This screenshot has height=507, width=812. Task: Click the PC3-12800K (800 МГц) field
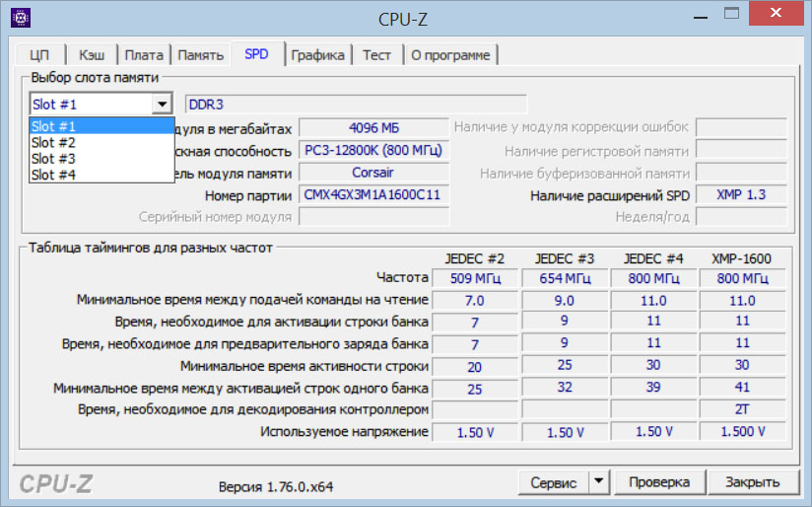373,150
